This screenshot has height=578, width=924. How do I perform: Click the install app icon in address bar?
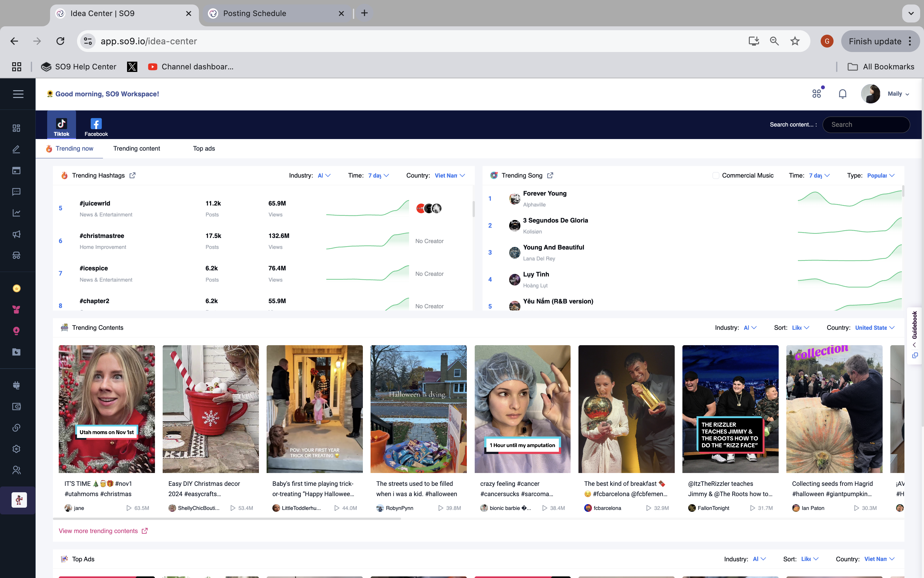[x=754, y=41]
